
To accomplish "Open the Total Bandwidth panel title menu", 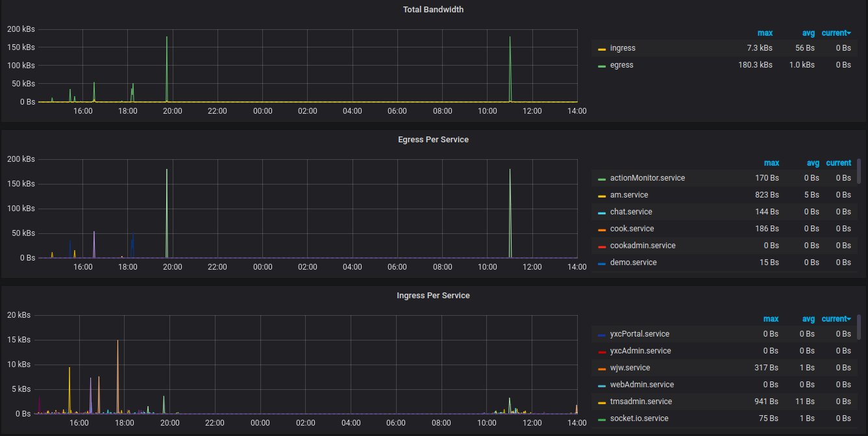I will [x=433, y=10].
